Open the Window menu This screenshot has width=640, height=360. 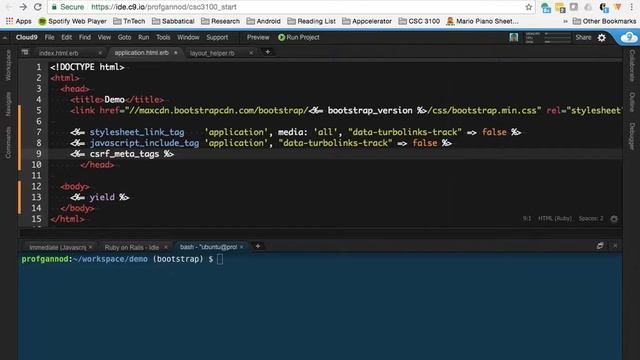(188, 37)
